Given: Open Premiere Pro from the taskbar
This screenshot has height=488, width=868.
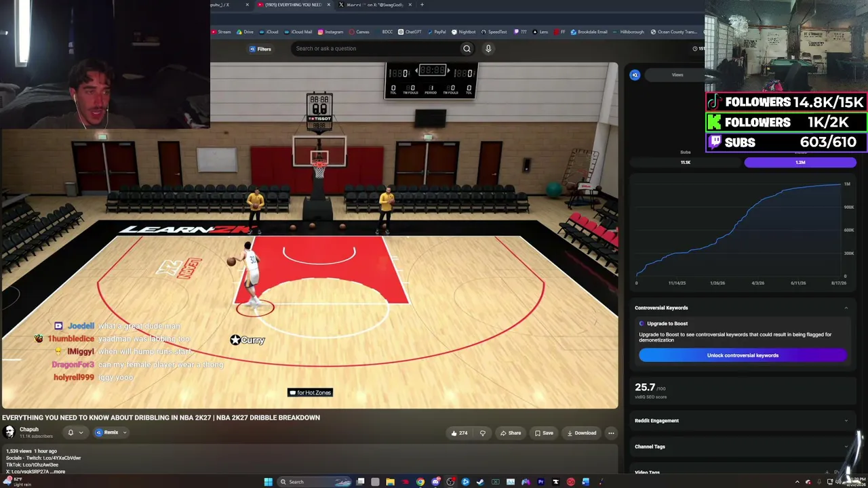Looking at the screenshot, I should point(540,482).
